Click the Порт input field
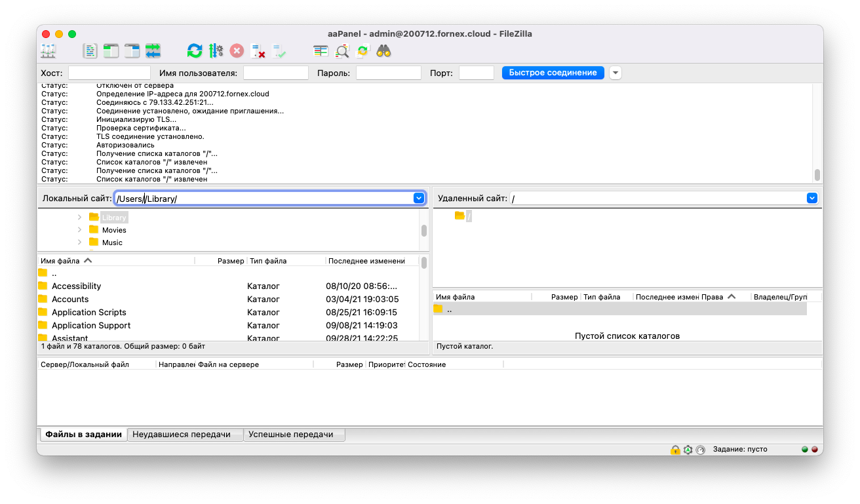 point(477,73)
